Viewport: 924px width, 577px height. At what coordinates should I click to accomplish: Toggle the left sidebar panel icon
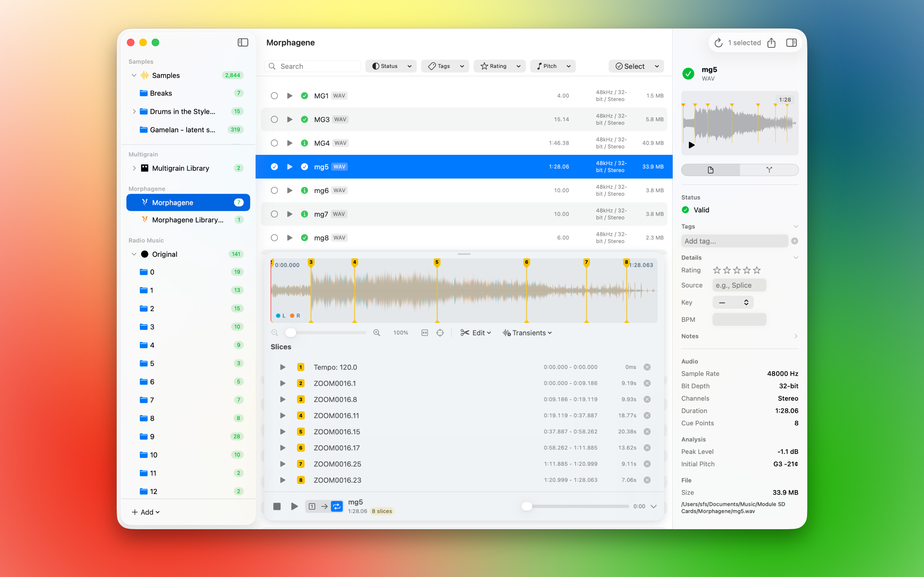[243, 42]
